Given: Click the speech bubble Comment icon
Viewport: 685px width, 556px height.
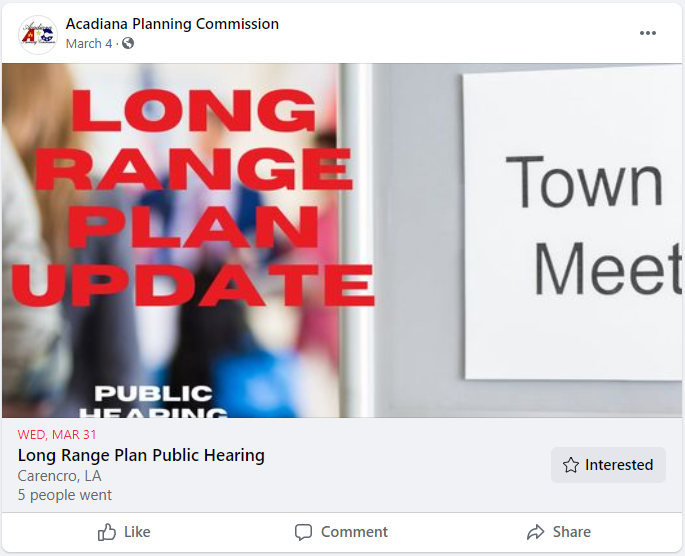Looking at the screenshot, I should [304, 532].
